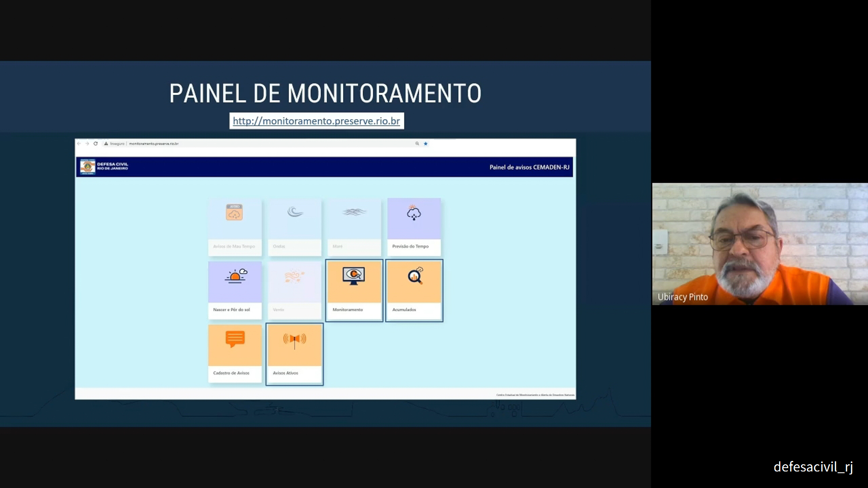Click the browser forward arrow

[x=87, y=144]
